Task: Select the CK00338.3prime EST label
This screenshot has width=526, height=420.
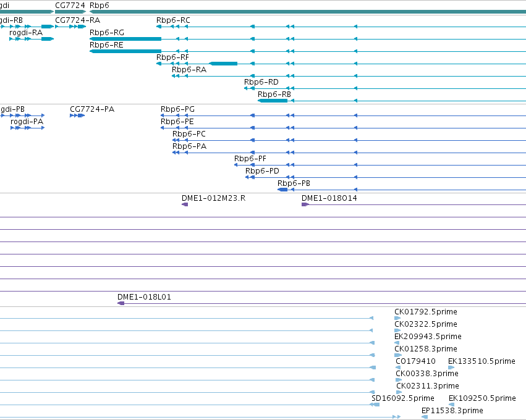Action: click(426, 374)
